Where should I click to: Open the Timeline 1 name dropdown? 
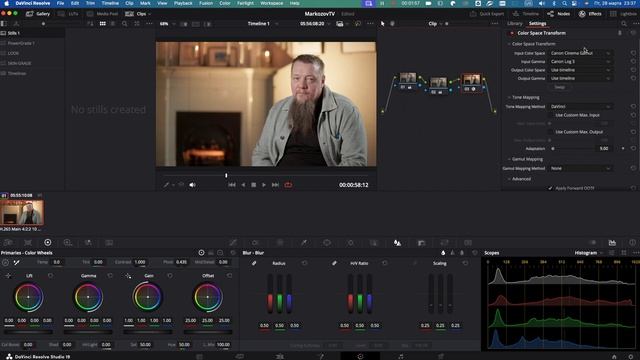pyautogui.click(x=263, y=24)
